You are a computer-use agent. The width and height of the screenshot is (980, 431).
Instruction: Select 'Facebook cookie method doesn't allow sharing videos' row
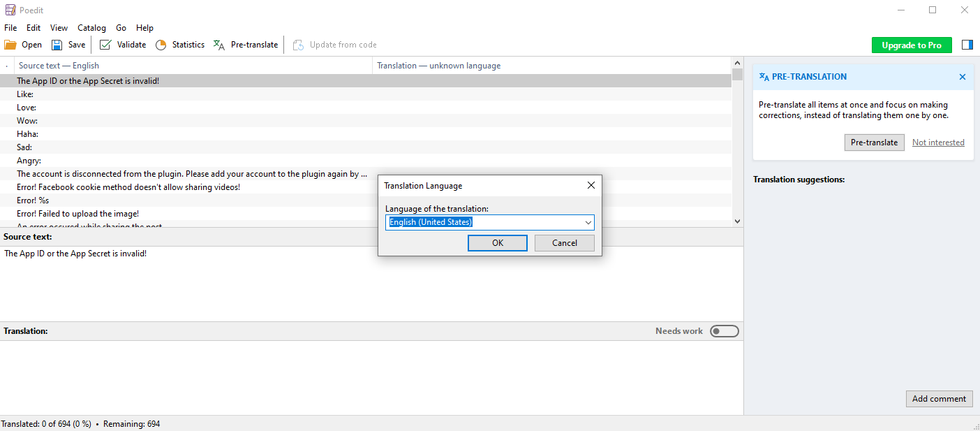click(366, 187)
